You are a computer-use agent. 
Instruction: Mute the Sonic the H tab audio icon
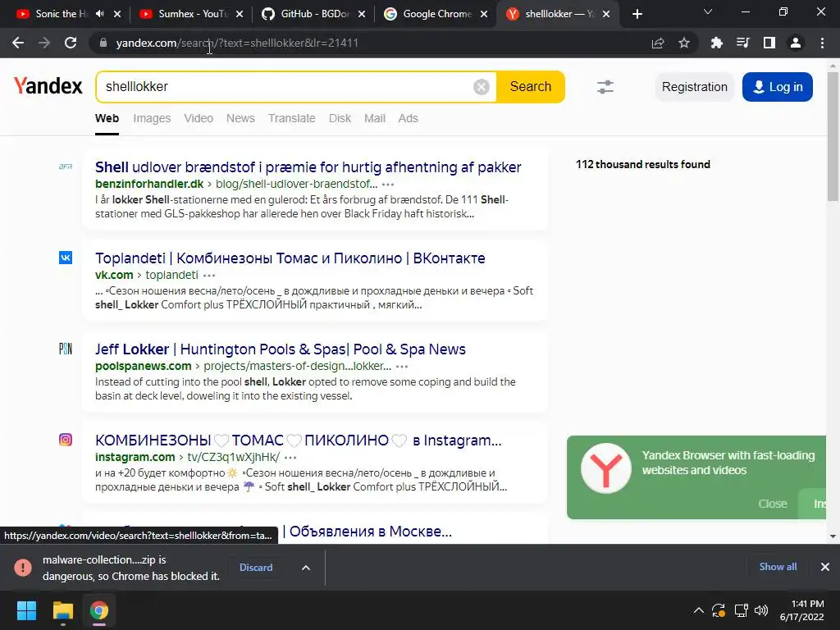(99, 14)
